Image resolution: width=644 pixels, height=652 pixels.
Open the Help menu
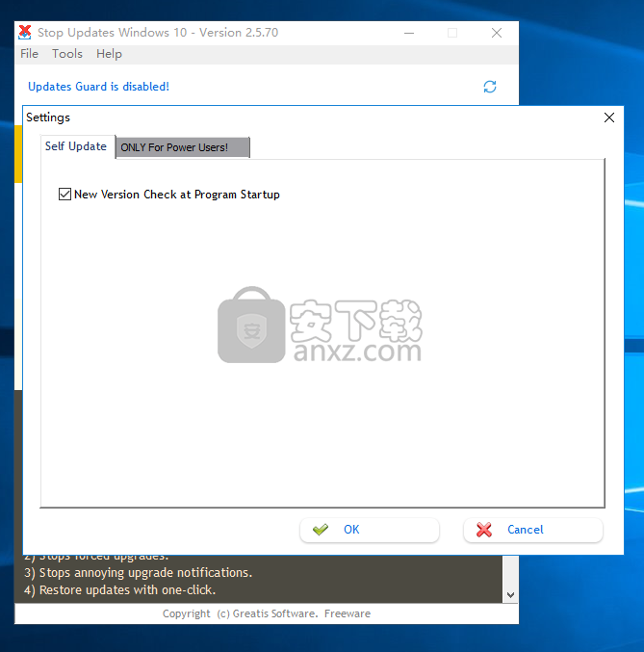click(109, 54)
